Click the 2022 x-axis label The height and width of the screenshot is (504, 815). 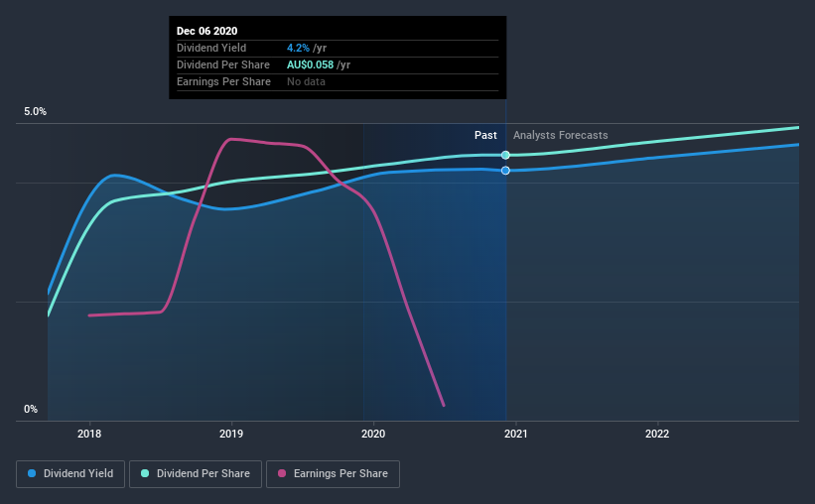pos(657,434)
